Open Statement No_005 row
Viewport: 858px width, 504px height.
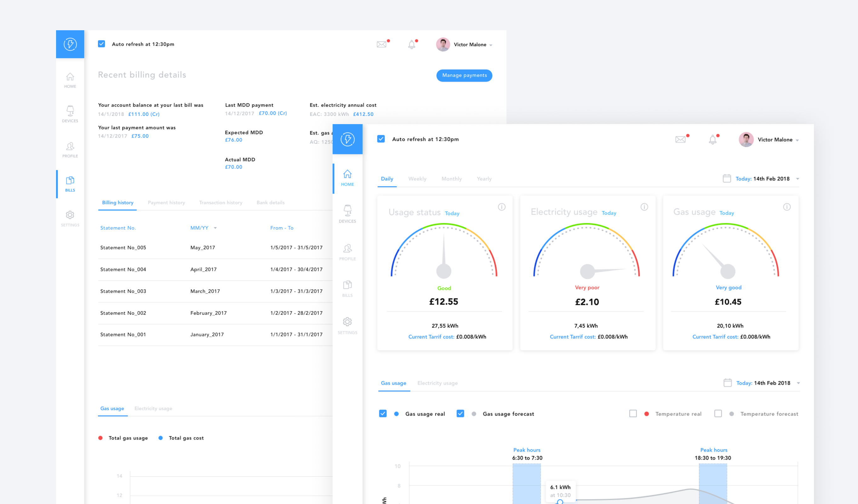[x=215, y=248]
